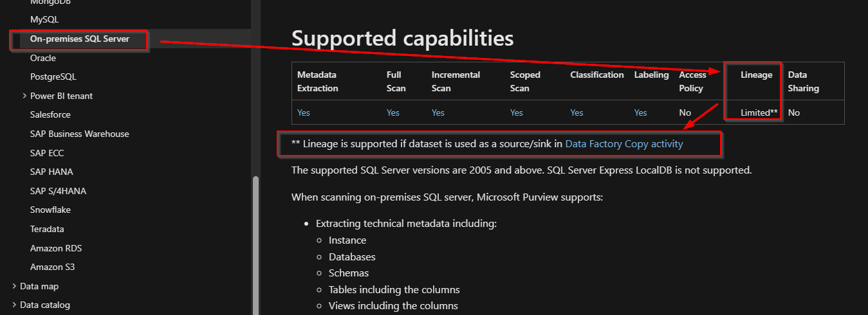The width and height of the screenshot is (868, 315).
Task: Open the Data Factory Copy activity link
Action: [624, 144]
